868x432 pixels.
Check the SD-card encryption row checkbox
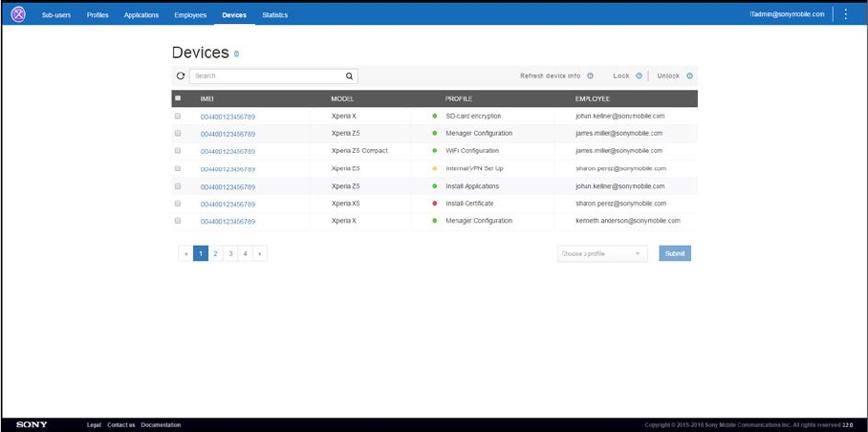pos(178,117)
